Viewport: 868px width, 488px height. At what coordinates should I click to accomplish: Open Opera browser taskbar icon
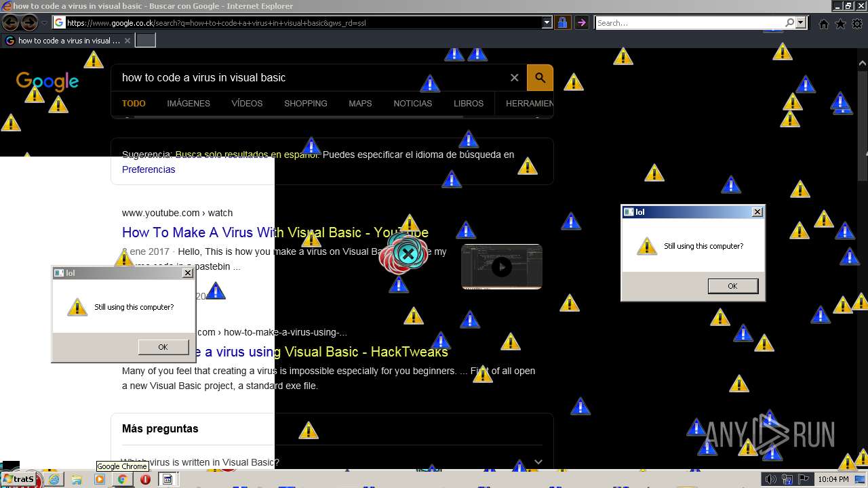[145, 479]
